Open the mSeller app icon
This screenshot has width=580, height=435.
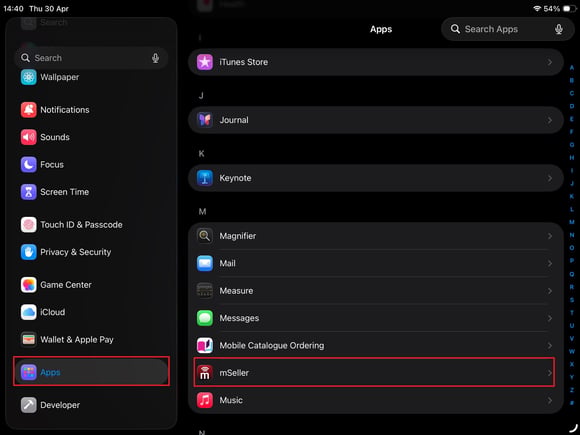click(x=205, y=373)
